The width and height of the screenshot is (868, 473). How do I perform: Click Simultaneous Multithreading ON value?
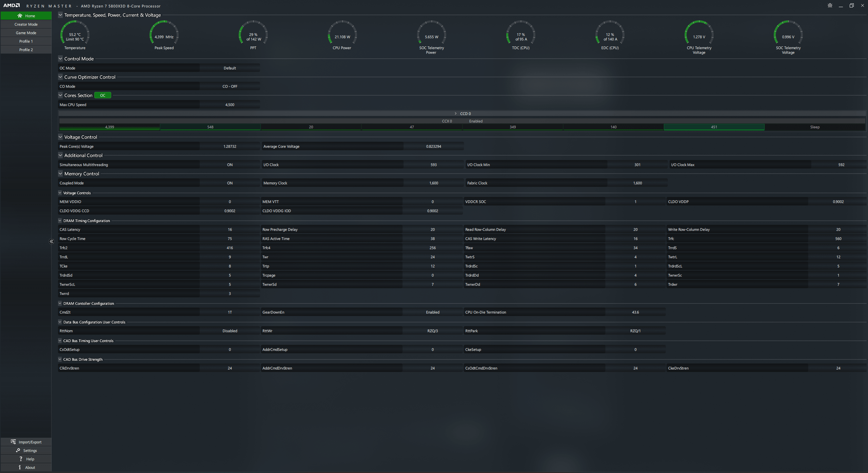point(230,165)
